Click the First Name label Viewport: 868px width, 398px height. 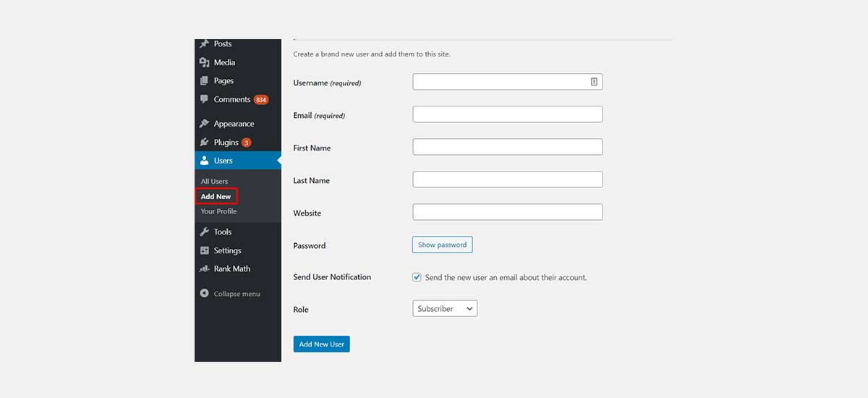(312, 148)
